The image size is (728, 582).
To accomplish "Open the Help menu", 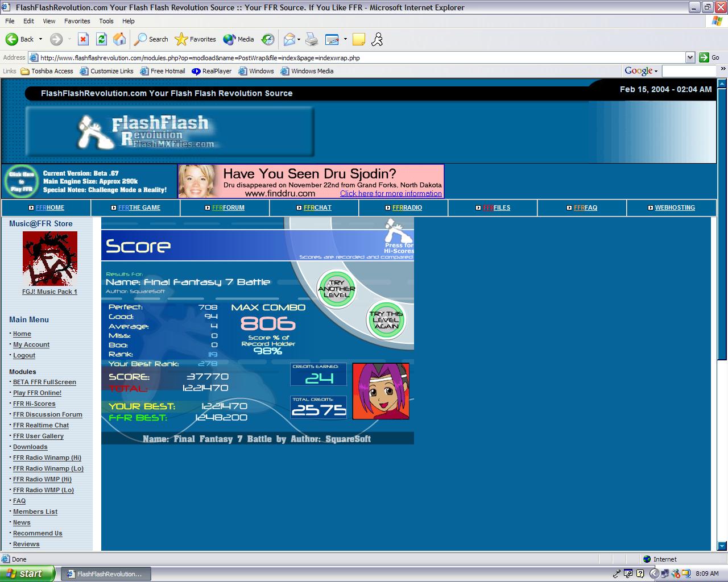I will (x=129, y=21).
